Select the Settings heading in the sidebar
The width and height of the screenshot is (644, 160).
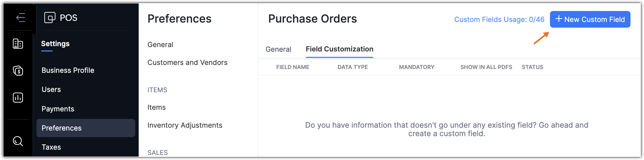click(x=55, y=44)
